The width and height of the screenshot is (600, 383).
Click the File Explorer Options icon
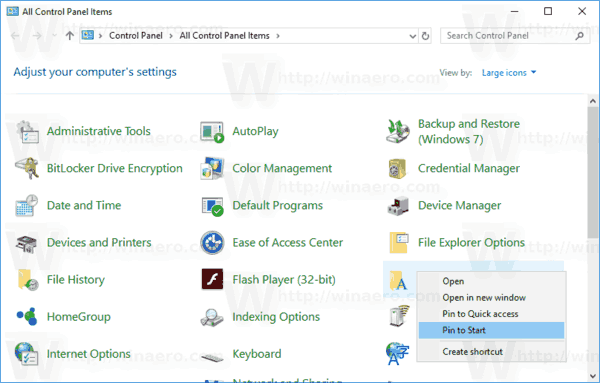click(398, 243)
